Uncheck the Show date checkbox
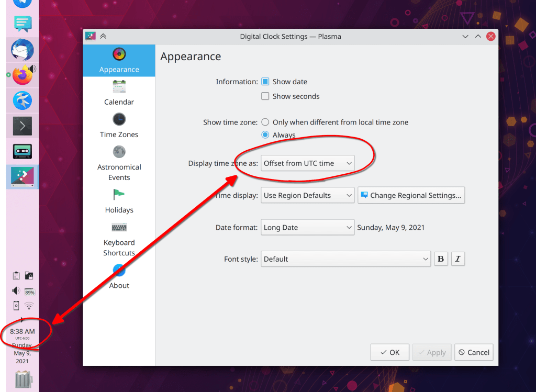The width and height of the screenshot is (536, 392). (x=265, y=82)
